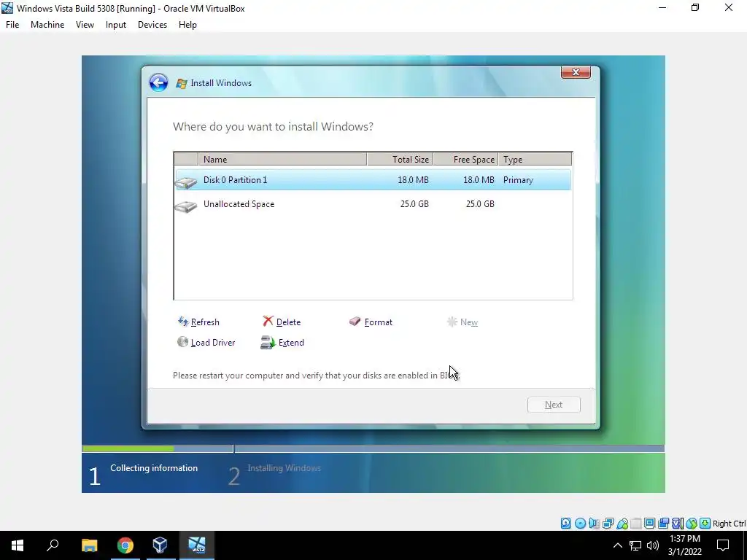747x560 pixels.
Task: Click the Collecting information step label
Action: (x=154, y=468)
